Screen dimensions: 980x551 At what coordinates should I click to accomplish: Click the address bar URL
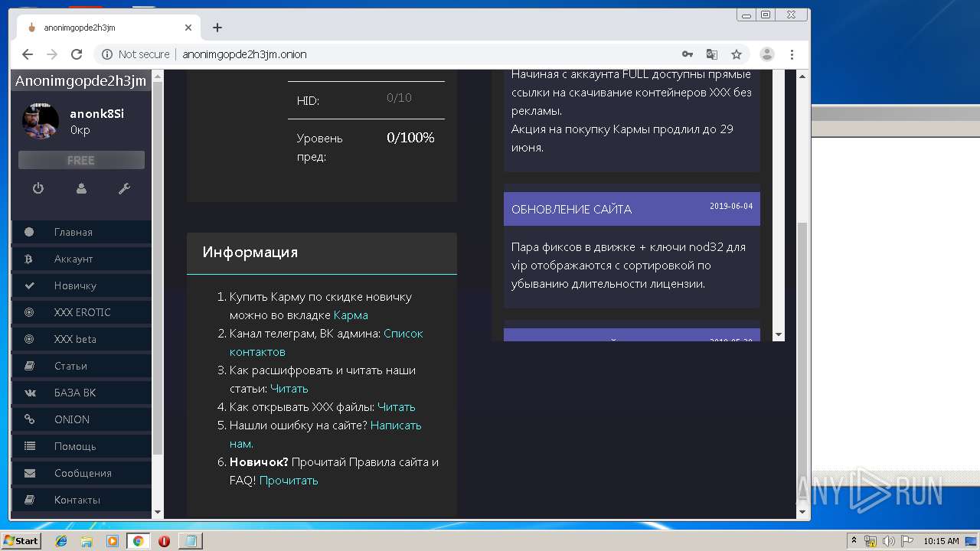coord(244,54)
